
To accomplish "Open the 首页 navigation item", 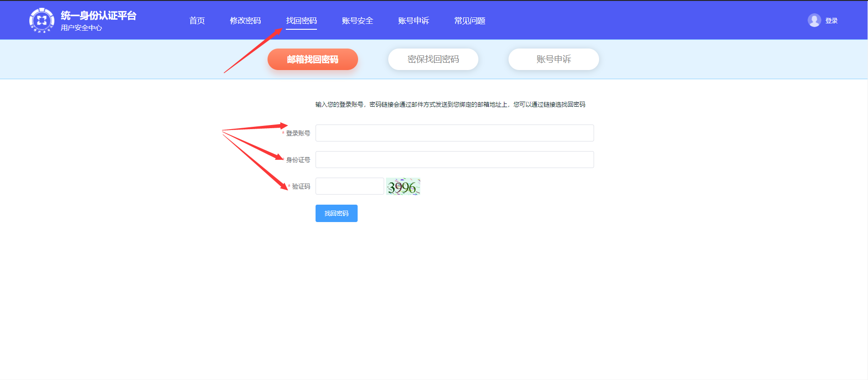I will (197, 21).
